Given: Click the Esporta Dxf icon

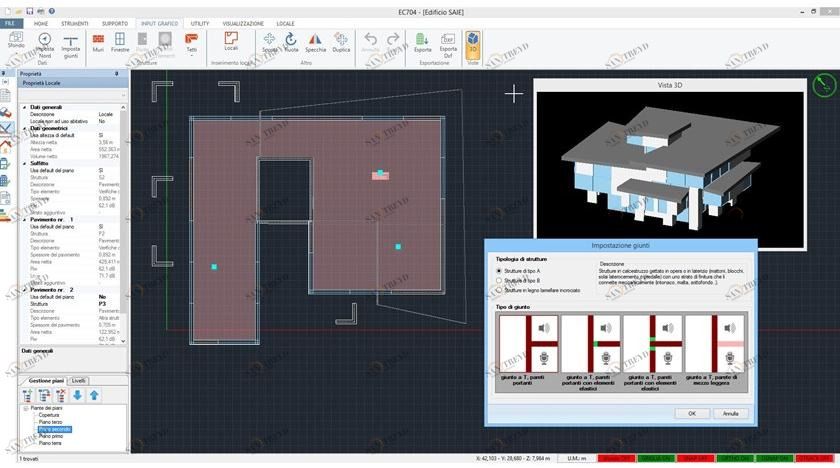Looking at the screenshot, I should (448, 43).
